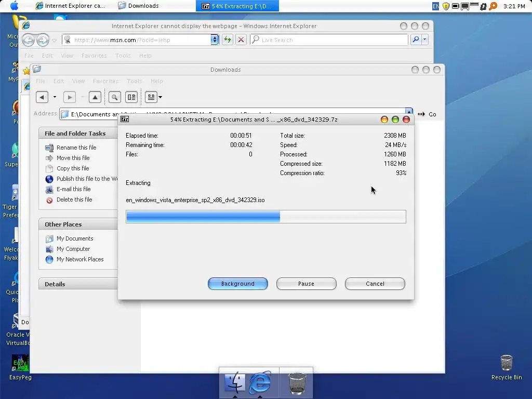Go up one folder in Downloads
532x399 pixels.
[95, 97]
